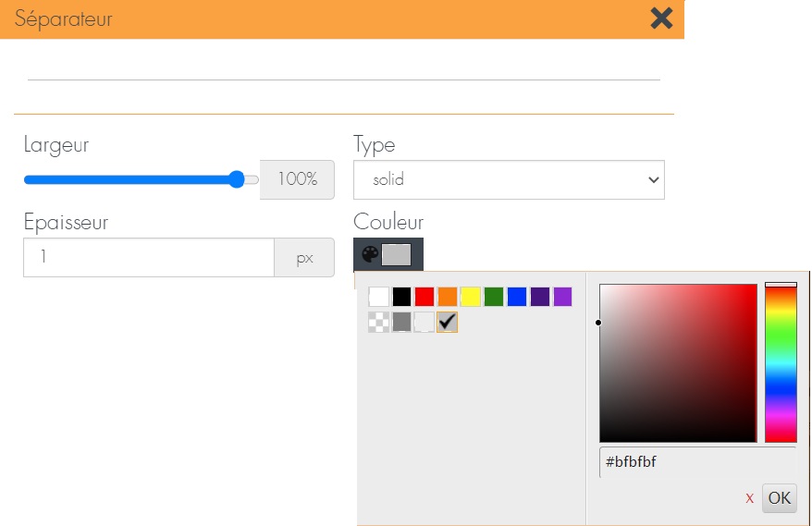The image size is (812, 526).
Task: Adjust the Largeur slider handle
Action: [x=237, y=179]
